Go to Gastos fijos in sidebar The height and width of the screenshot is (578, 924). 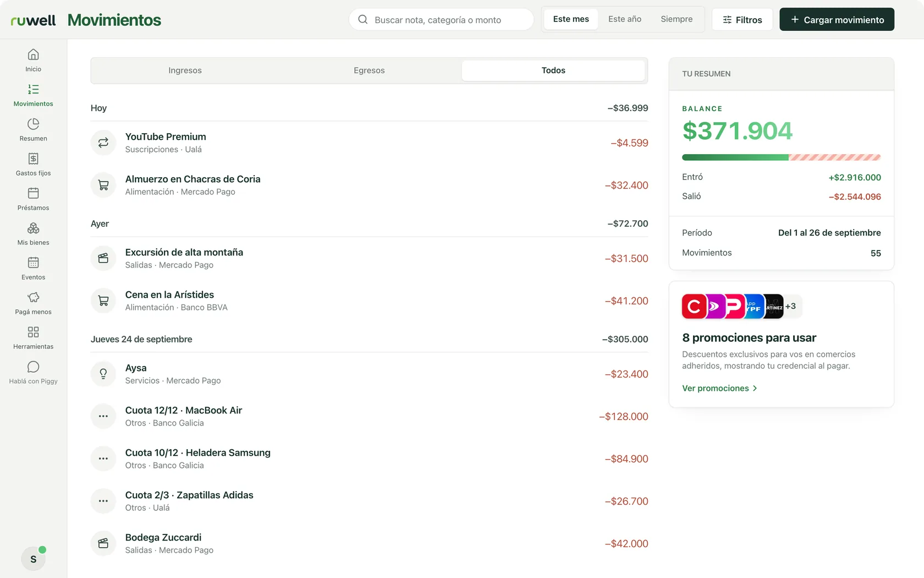point(33,165)
